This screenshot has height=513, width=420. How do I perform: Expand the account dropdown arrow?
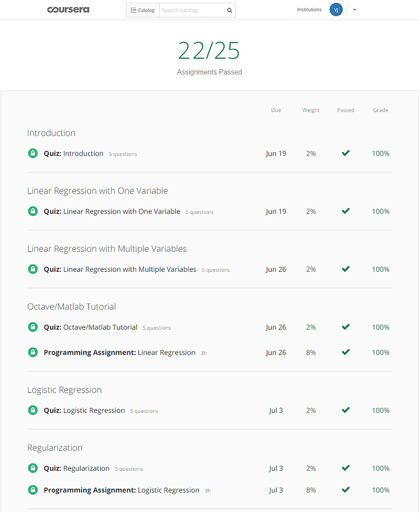[354, 10]
